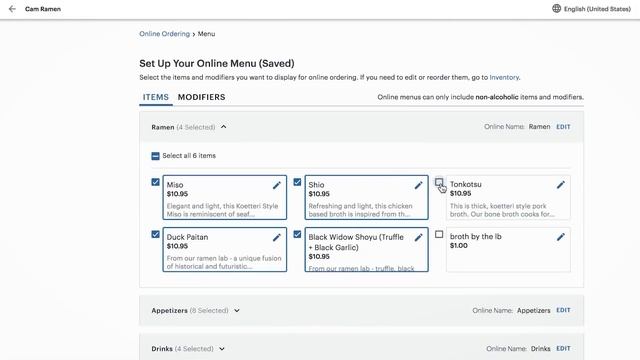Click the Ramen '(4 Selected)' text
The width and height of the screenshot is (640, 360).
[196, 127]
